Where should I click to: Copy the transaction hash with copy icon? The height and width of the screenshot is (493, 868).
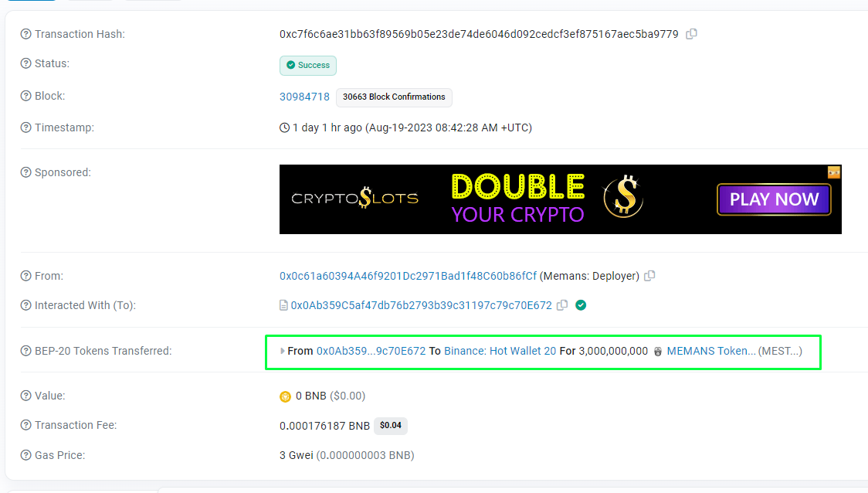[x=691, y=34]
